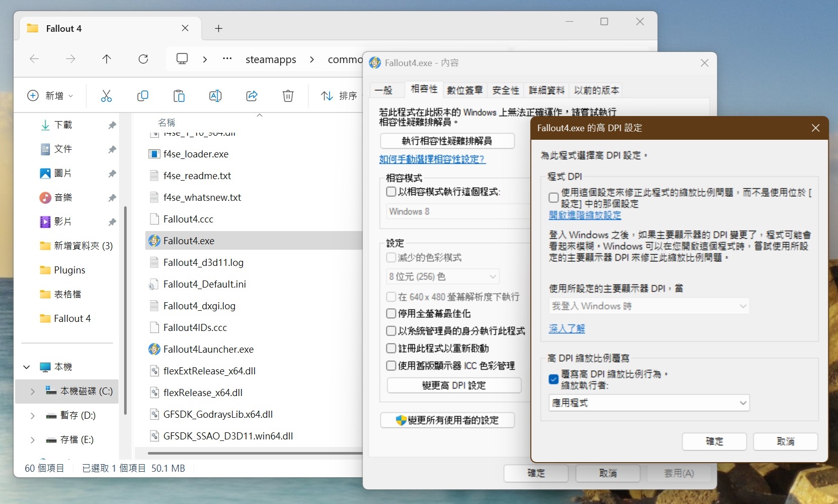Click 取消 in the 高 DPI 設定 dialog
Viewport: 838px width, 504px height.
pos(786,441)
